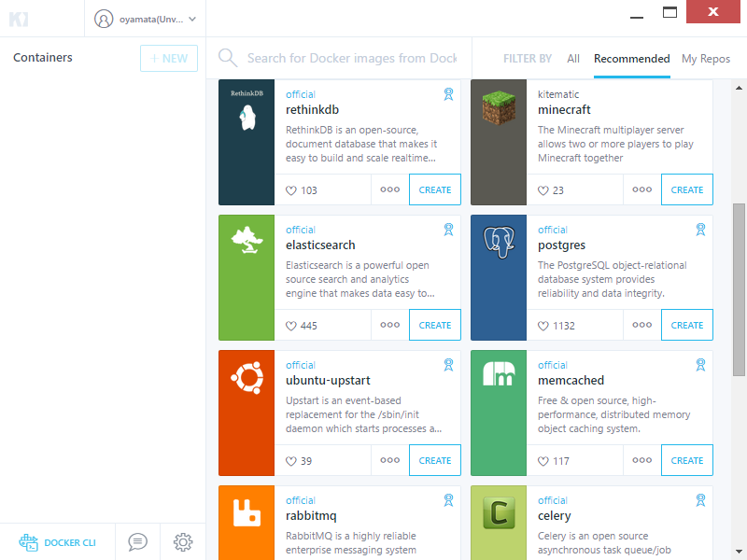Click the postgres image title
The image size is (747, 560).
click(x=561, y=245)
